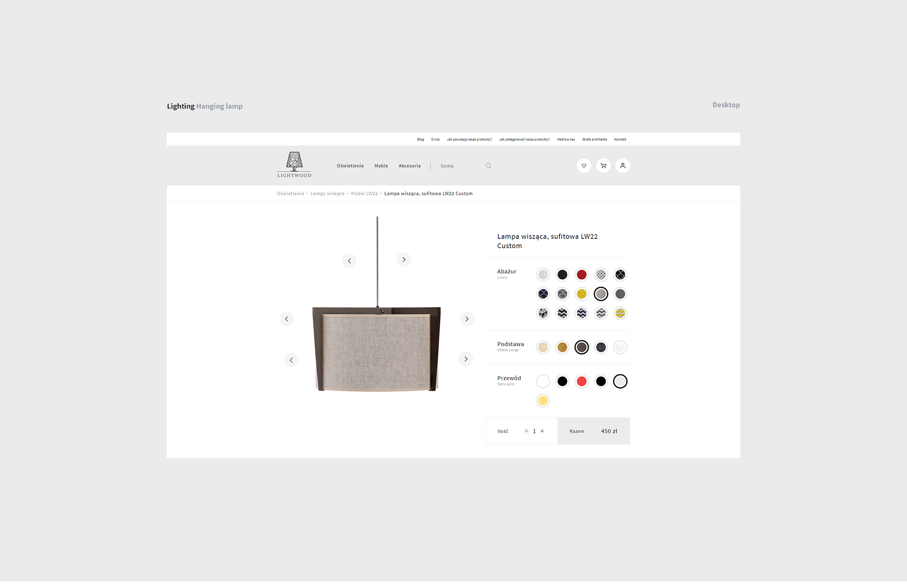
Task: Increase quantity with the plus icon
Action: 542,431
